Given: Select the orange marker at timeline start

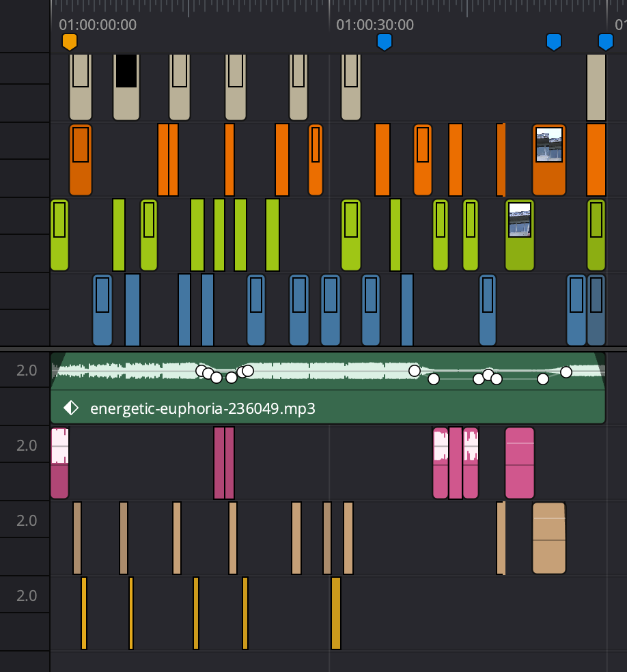Looking at the screenshot, I should coord(70,42).
